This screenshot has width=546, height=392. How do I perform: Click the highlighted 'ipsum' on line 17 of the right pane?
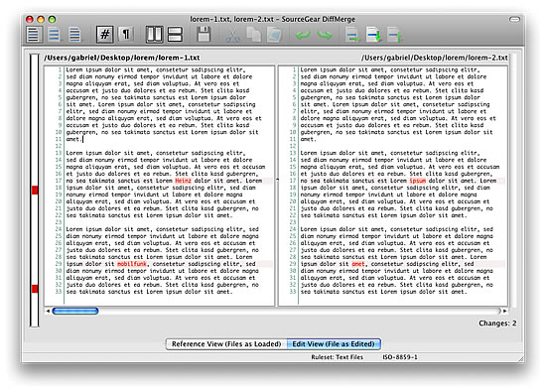click(418, 181)
